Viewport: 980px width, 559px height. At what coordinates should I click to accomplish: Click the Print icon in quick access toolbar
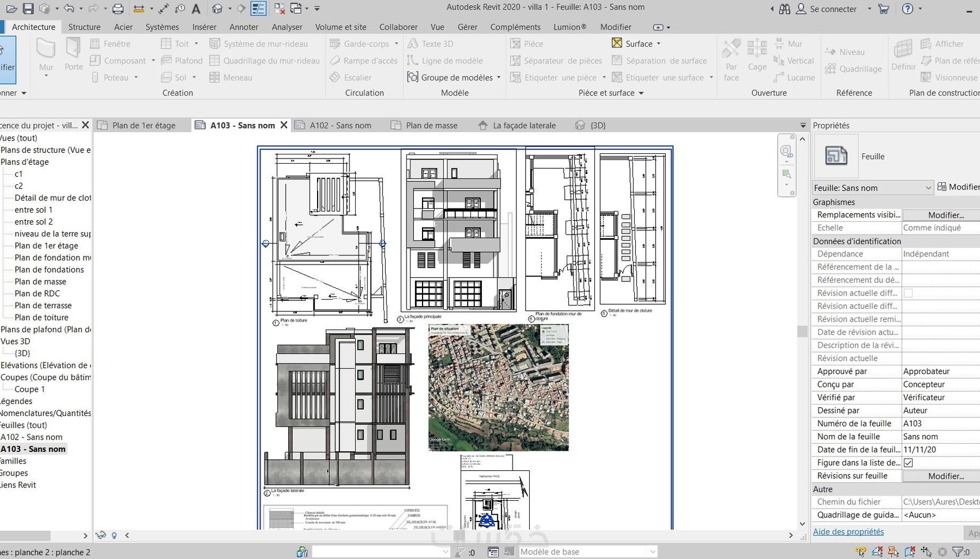(x=118, y=9)
